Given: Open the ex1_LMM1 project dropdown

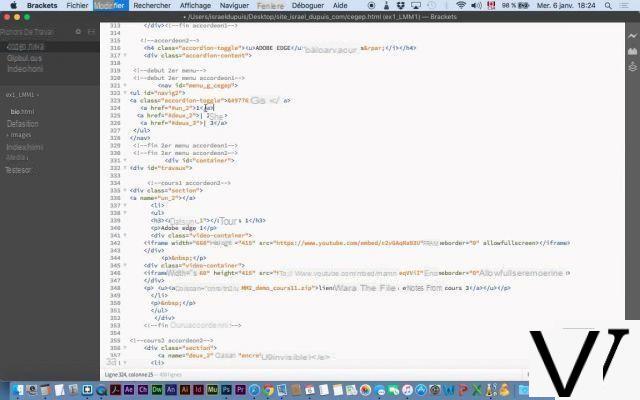Looking at the screenshot, I should pos(22,95).
